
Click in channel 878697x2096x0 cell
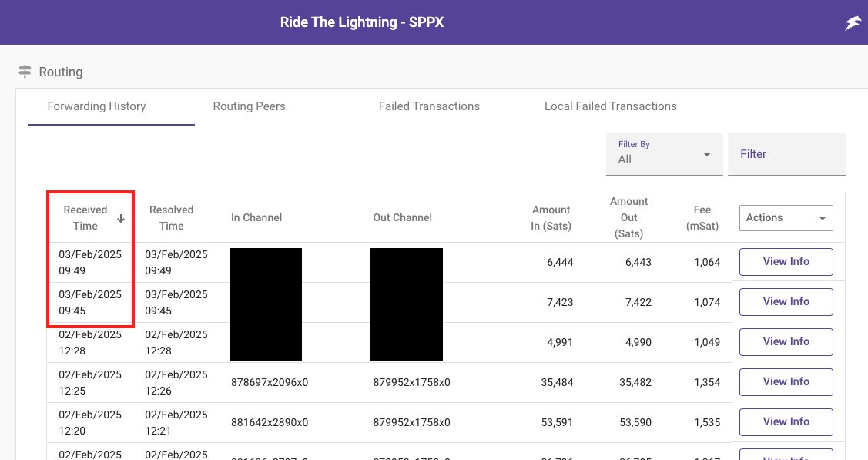[270, 382]
